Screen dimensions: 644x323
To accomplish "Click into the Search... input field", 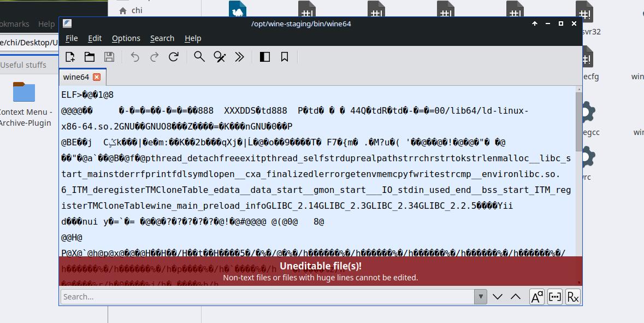I will 267,297.
